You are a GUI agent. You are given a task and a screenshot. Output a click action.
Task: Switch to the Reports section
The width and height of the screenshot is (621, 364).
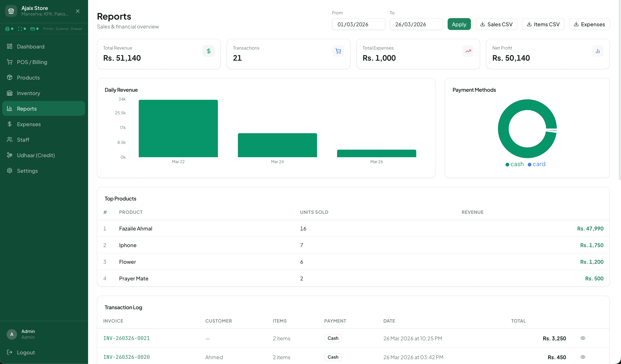[27, 108]
